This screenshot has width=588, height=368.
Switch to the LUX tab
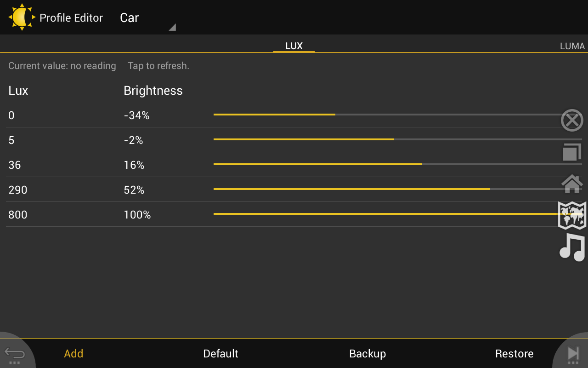294,46
